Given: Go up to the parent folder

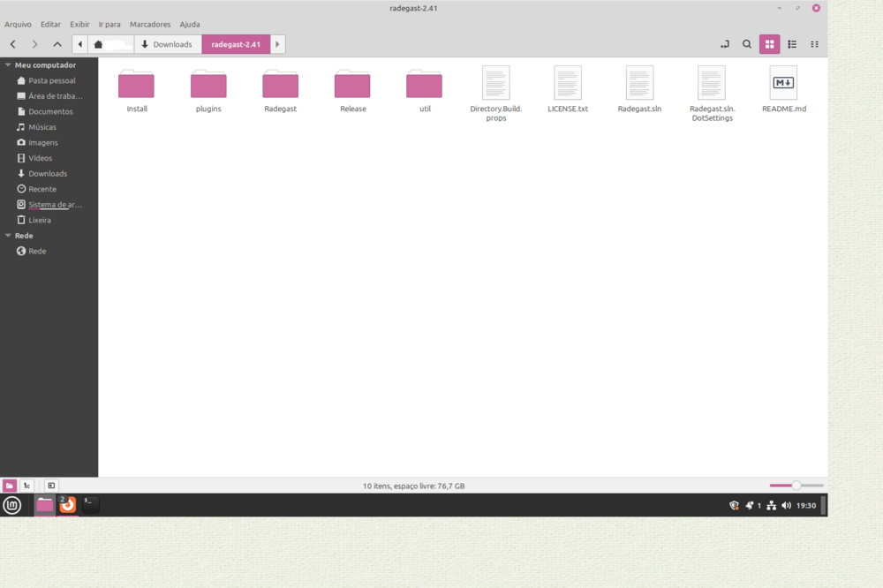Looking at the screenshot, I should click(57, 44).
